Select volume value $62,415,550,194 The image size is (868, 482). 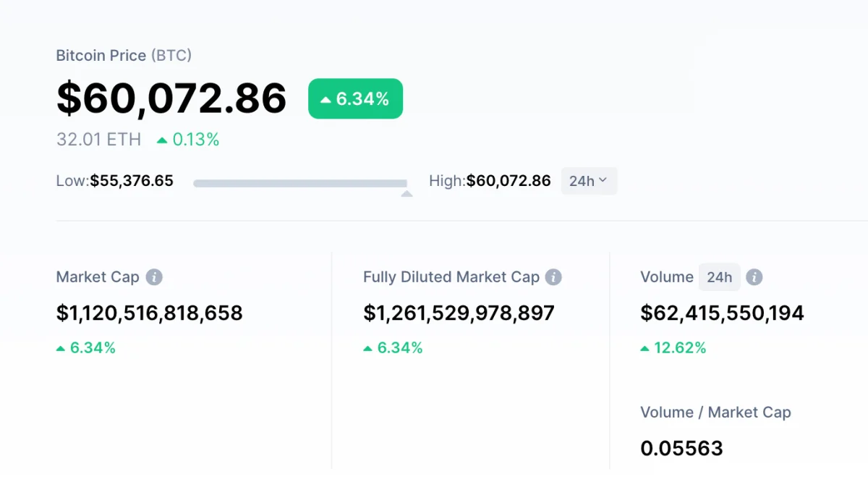coord(722,313)
